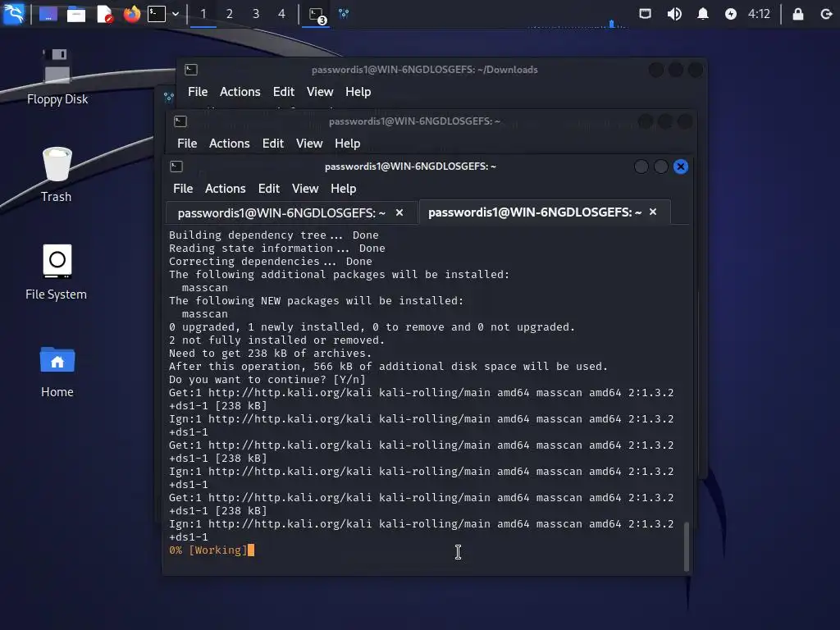Click the ~/Downloads terminal window title
Screen dimensions: 840x630
point(424,70)
